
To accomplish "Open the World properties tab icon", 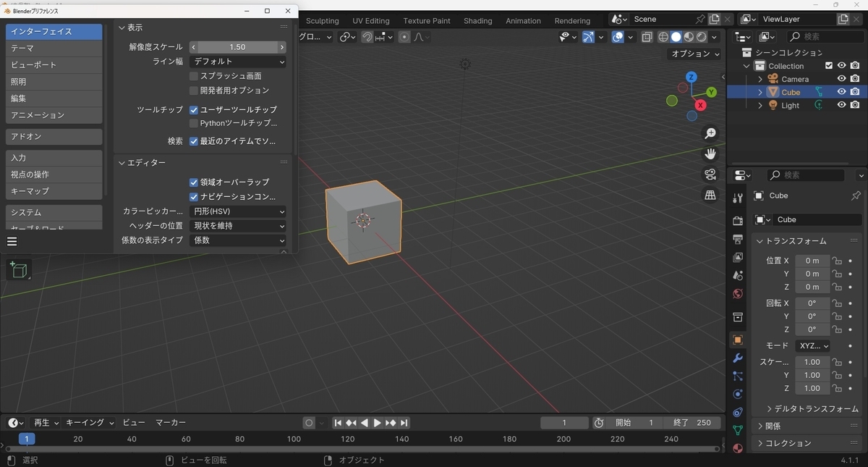I will 737,293.
